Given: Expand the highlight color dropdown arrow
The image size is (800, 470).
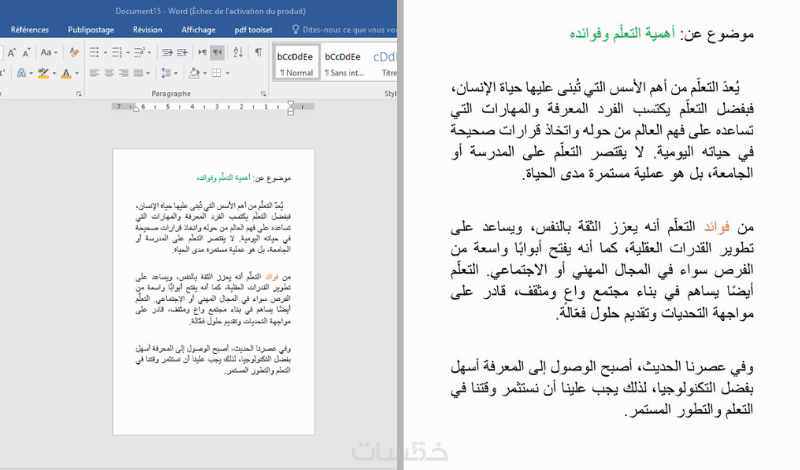Looking at the screenshot, I should tap(54, 73).
